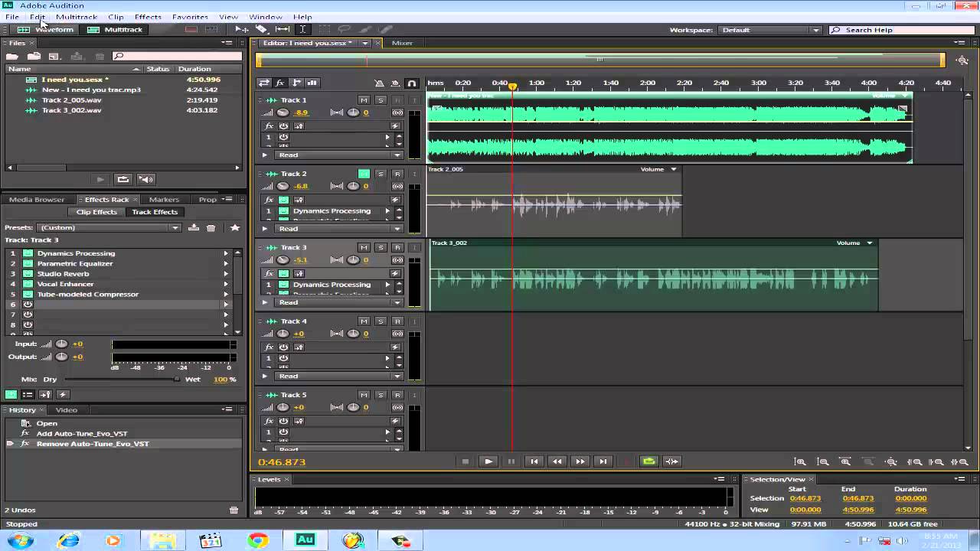Clear history trash icon in History panel
The height and width of the screenshot is (551, 980).
click(234, 510)
